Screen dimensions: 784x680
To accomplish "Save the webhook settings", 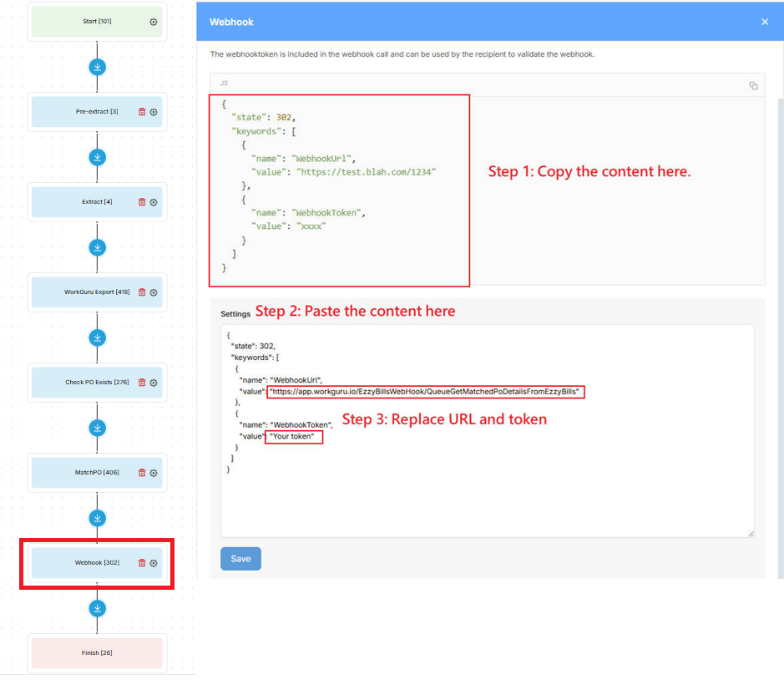I will (240, 558).
